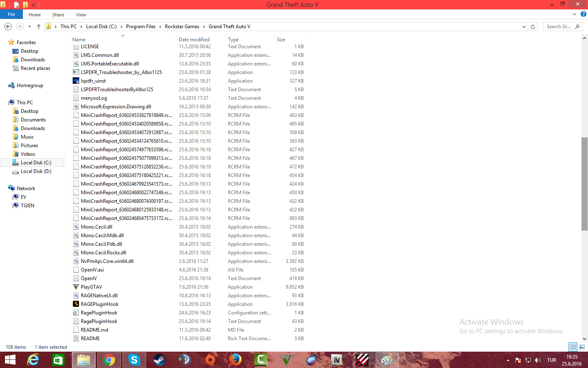The width and height of the screenshot is (588, 368).
Task: Select Documents under This PC
Action: pos(33,120)
